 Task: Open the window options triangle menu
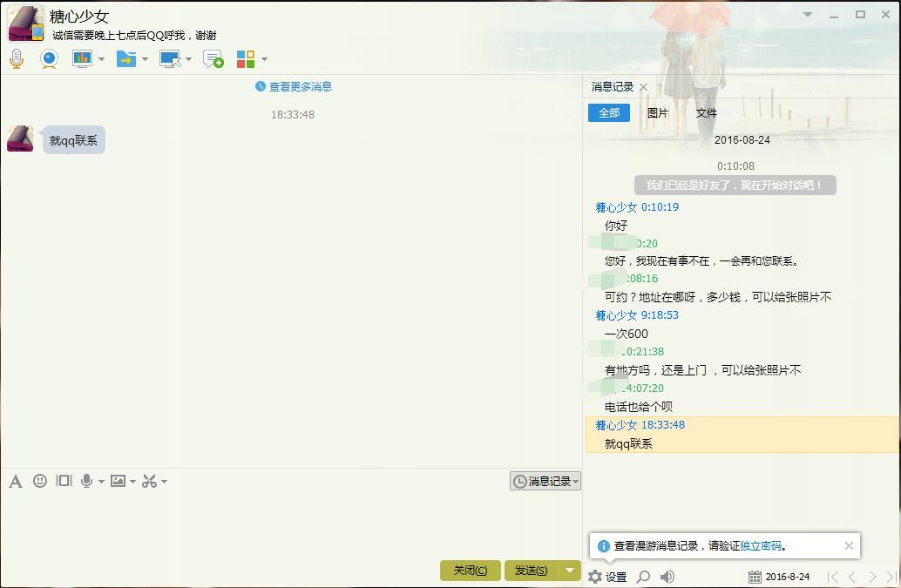pyautogui.click(x=808, y=14)
